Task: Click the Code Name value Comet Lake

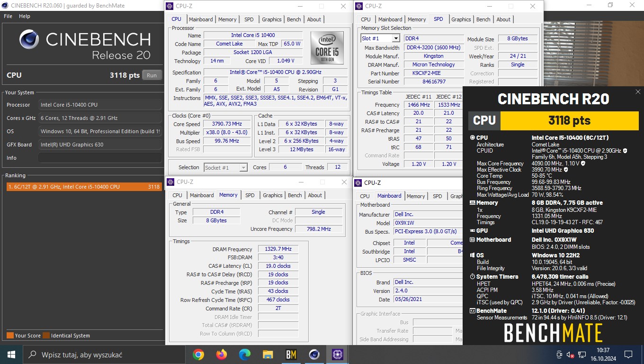Action: [229, 44]
